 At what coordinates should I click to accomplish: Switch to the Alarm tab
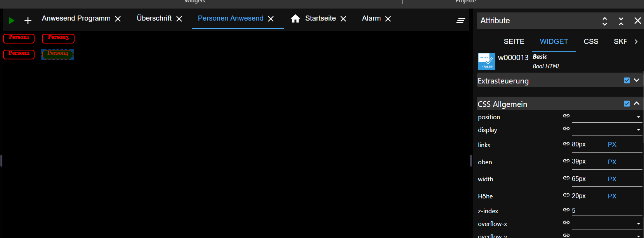pyautogui.click(x=371, y=19)
